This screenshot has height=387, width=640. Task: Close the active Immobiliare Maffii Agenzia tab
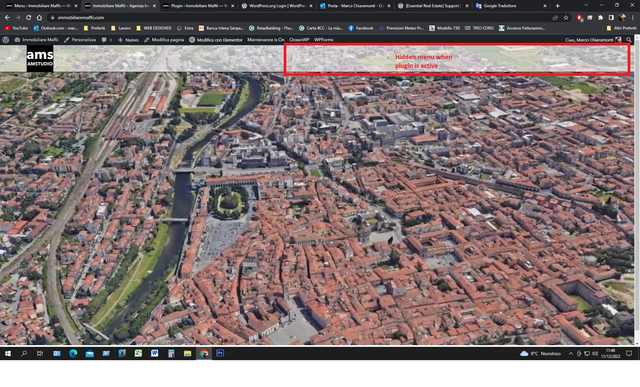coord(154,6)
